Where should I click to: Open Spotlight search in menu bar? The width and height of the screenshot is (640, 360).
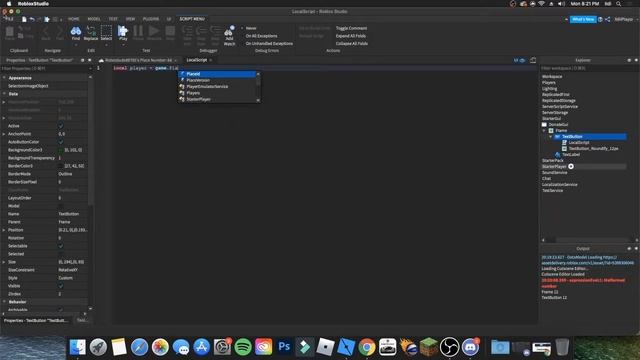click(x=619, y=4)
